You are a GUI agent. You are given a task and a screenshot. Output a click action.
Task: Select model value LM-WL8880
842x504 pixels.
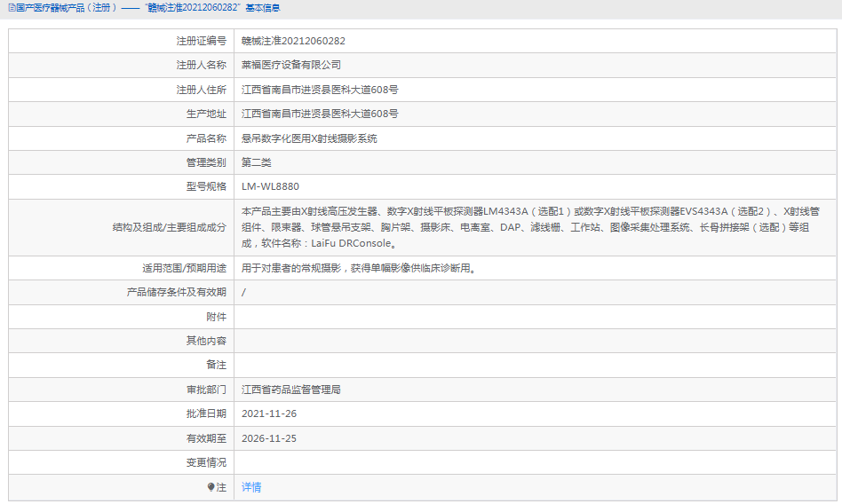tap(270, 187)
